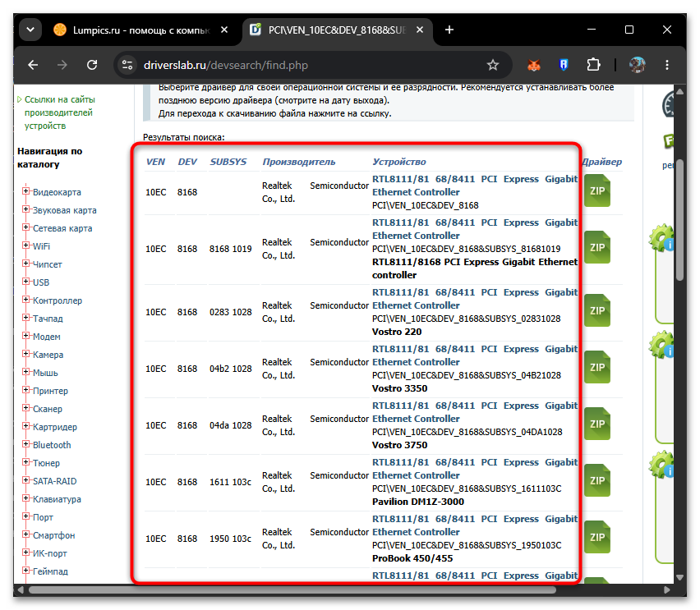
Task: Download ZIP driver for PCI\VEN_10EC&DEV_8168
Action: click(x=596, y=191)
